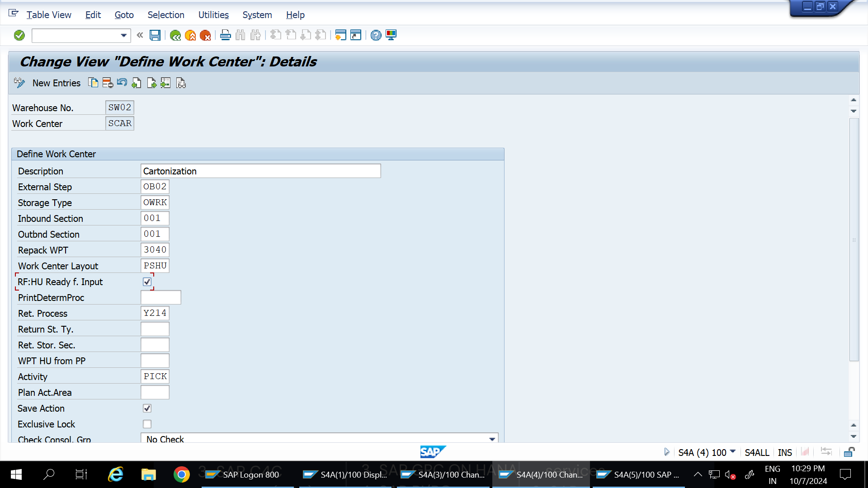Open the Utilities menu
Screen dimensions: 868x488
coord(213,15)
